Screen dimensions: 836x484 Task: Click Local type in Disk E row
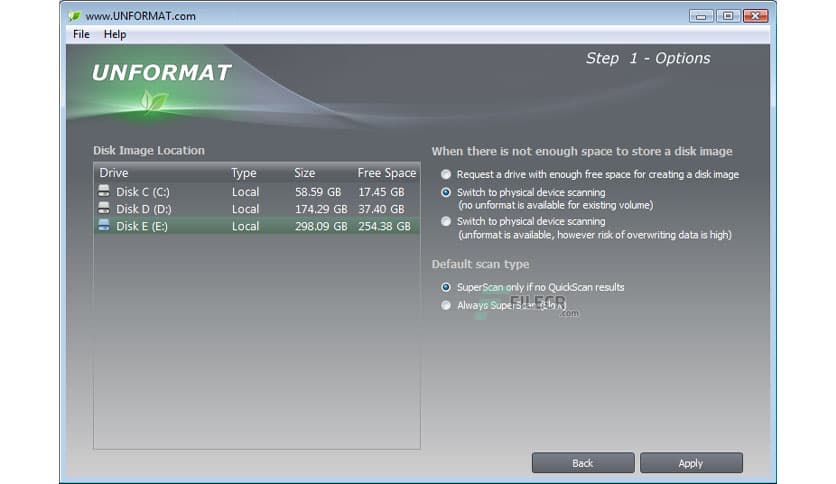tap(245, 226)
